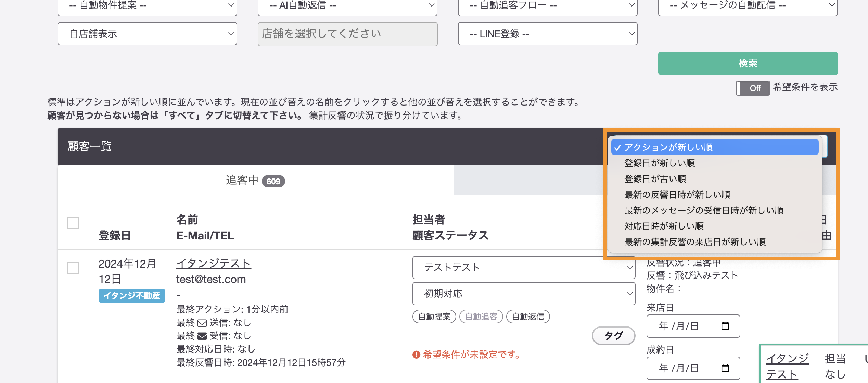This screenshot has height=383, width=868.
Task: Click the タグ button
Action: (613, 336)
